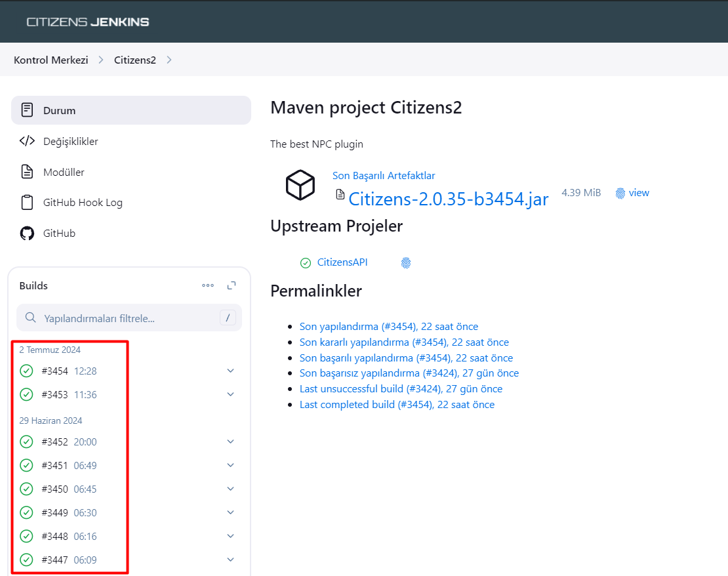This screenshot has width=728, height=576.
Task: Expand dropdown chevron for build #3452
Action: [x=230, y=442]
